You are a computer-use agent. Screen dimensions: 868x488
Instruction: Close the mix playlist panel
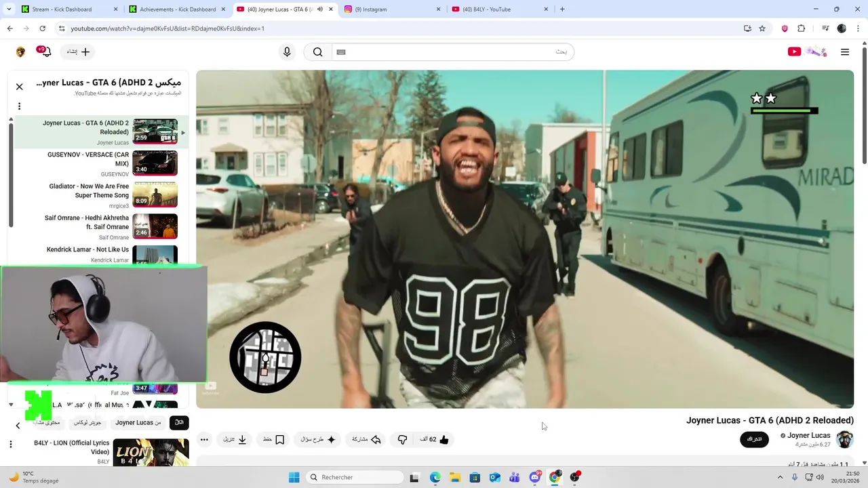19,86
